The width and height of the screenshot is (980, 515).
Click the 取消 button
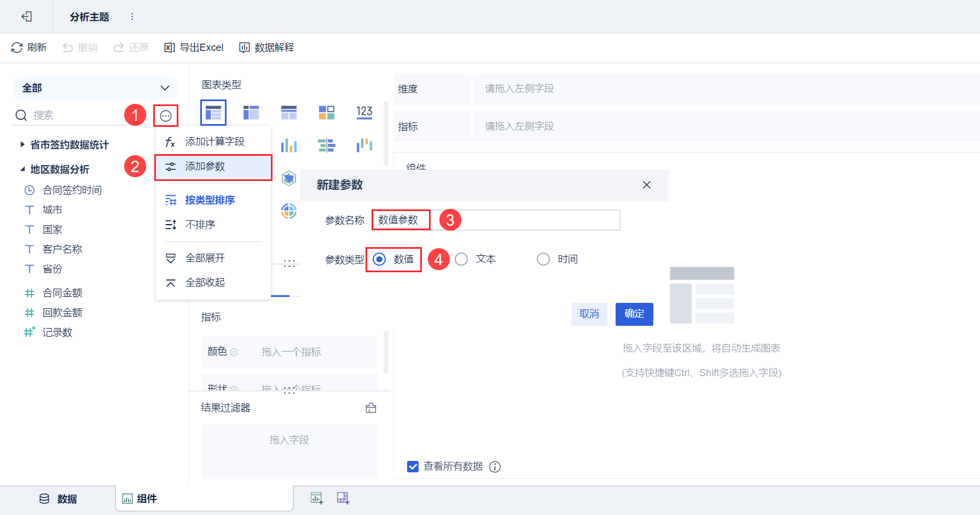point(589,314)
